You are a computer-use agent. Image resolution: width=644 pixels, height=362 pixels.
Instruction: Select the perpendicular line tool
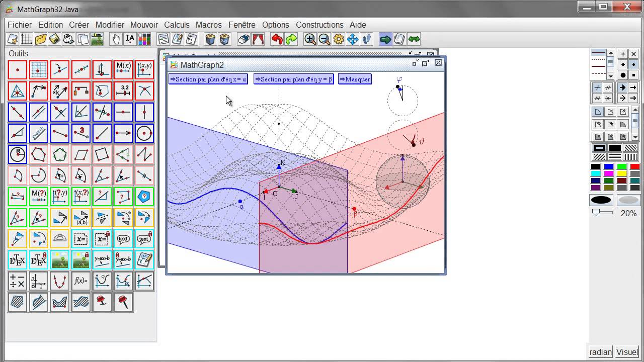[x=60, y=112]
